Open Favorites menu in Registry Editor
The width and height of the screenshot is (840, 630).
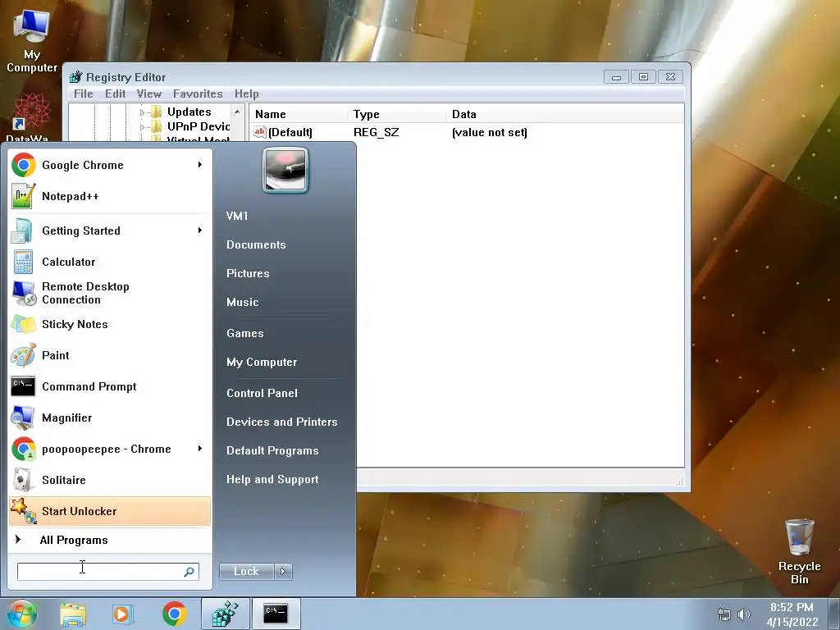(198, 94)
